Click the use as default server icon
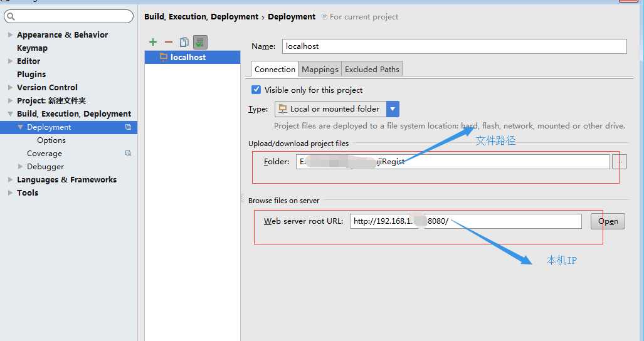644x341 pixels. (200, 42)
